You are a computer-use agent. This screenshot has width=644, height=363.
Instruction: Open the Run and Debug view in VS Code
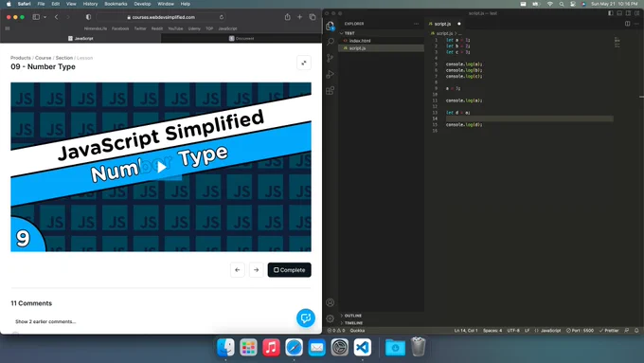pos(330,75)
